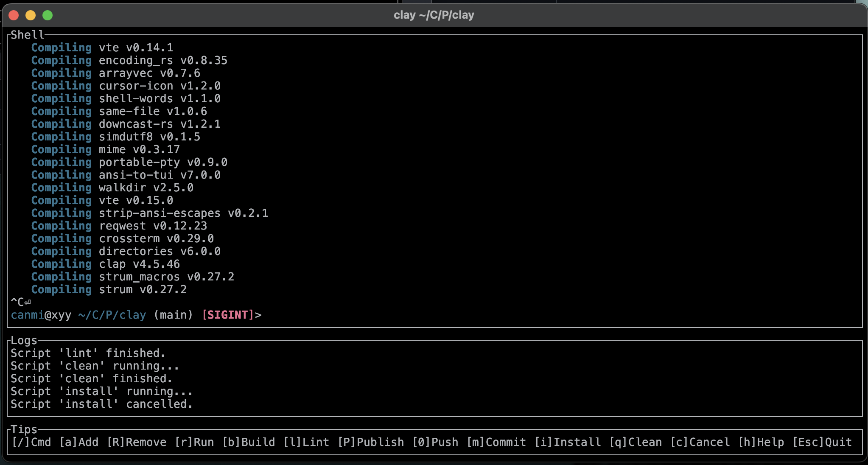Click the [/]Cmd tip shortcut
Screen dimensions: 868x465
[x=31, y=442]
